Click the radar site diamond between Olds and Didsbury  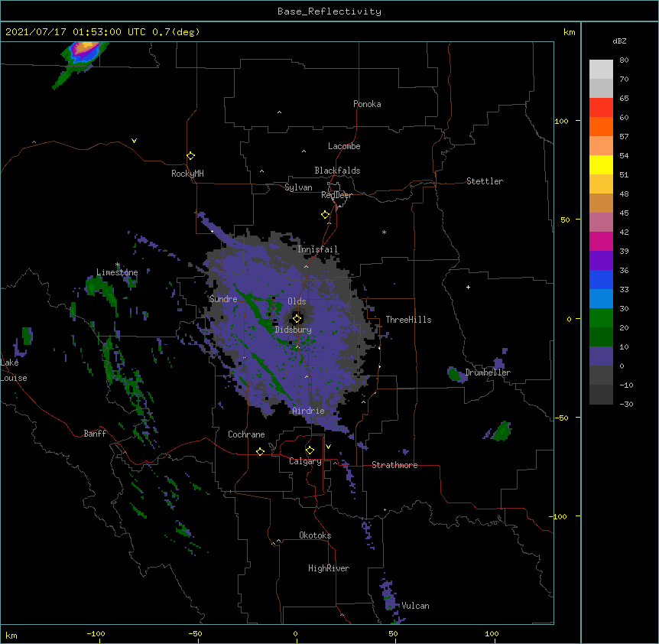[x=297, y=319]
